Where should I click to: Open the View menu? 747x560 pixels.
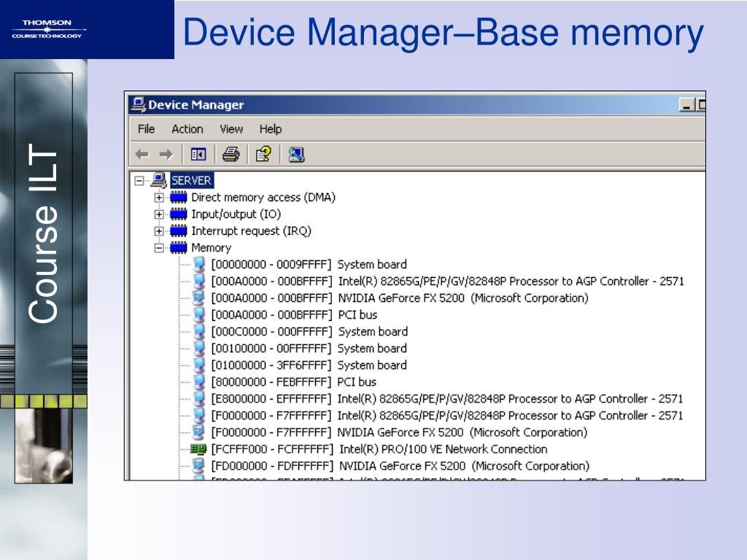point(231,129)
